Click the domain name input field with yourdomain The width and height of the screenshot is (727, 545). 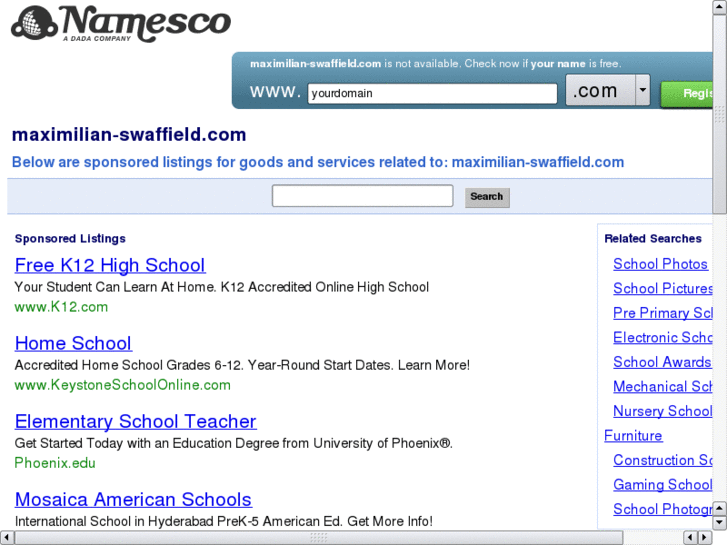click(x=432, y=93)
